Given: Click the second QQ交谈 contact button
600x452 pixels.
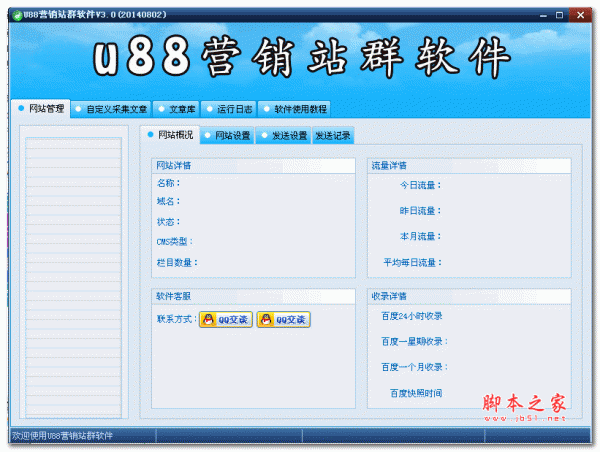Looking at the screenshot, I should 284,319.
